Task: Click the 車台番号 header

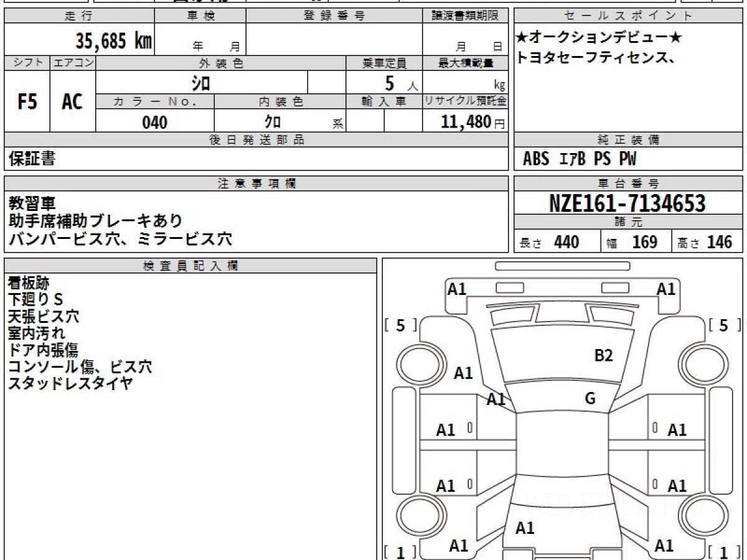Action: (x=629, y=184)
